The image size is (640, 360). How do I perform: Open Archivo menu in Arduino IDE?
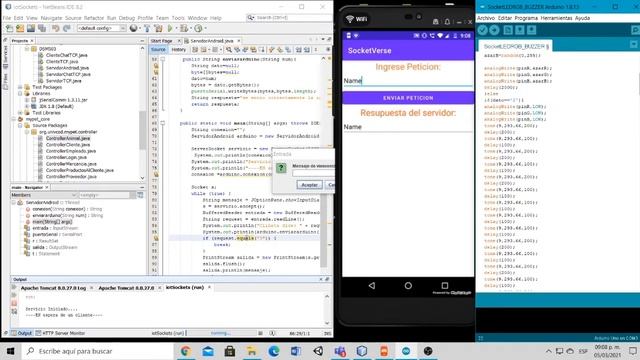click(486, 18)
